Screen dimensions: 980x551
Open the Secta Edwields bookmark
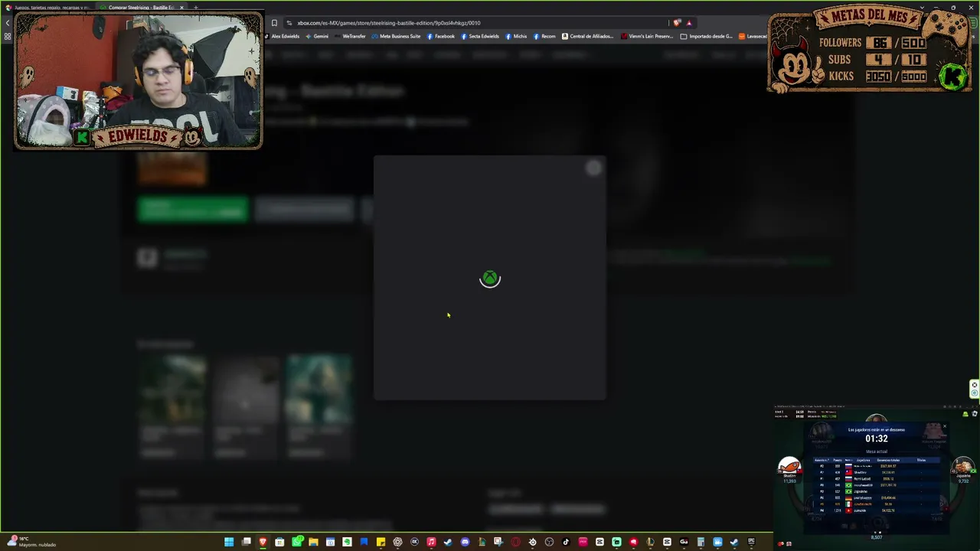(480, 36)
